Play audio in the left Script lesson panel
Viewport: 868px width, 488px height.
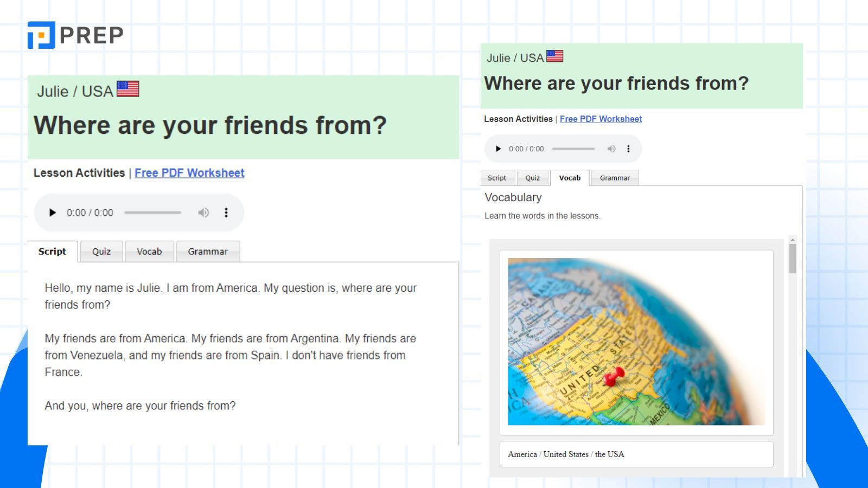[x=53, y=213]
